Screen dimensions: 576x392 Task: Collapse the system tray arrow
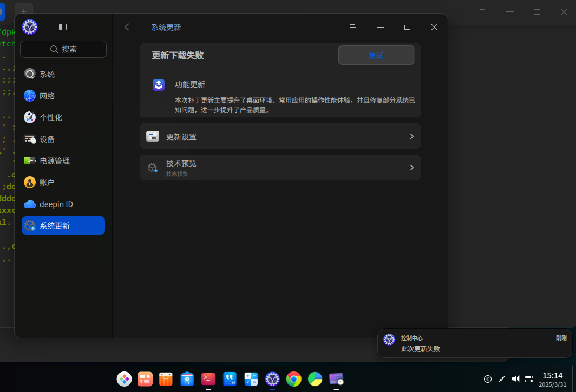[487, 379]
